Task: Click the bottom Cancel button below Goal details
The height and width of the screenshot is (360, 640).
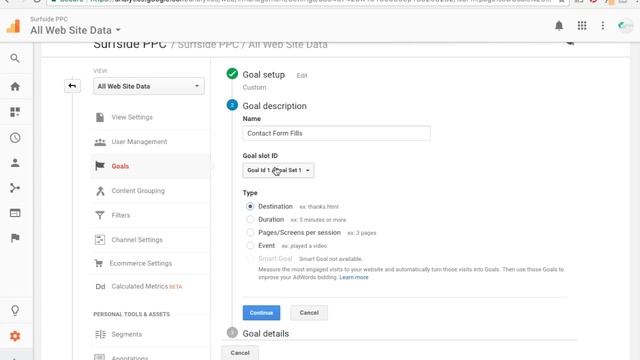Action: point(240,353)
